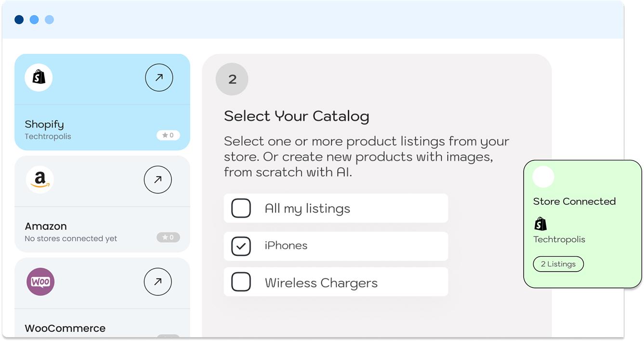
Task: Uncheck the iPhones checkbox
Action: (x=240, y=246)
